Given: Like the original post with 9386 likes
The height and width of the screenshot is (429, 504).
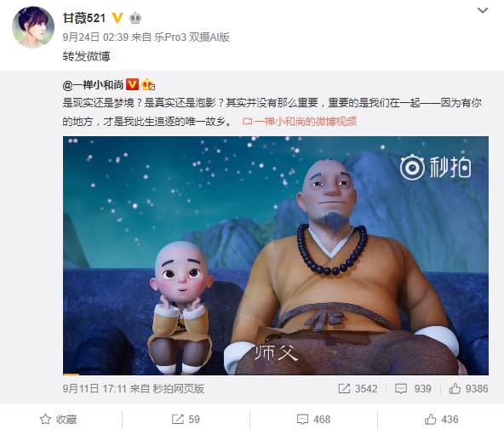Looking at the screenshot, I should click(468, 389).
